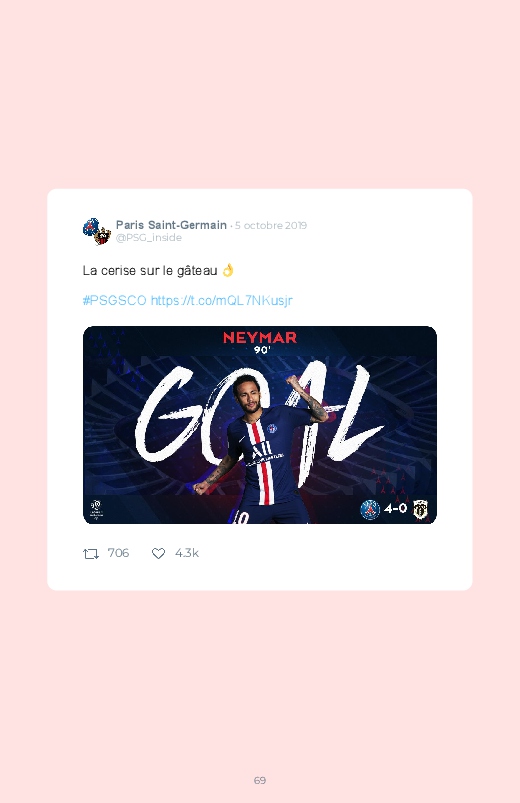Click the 4.3k likes count
The width and height of the screenshot is (520, 803).
point(186,553)
